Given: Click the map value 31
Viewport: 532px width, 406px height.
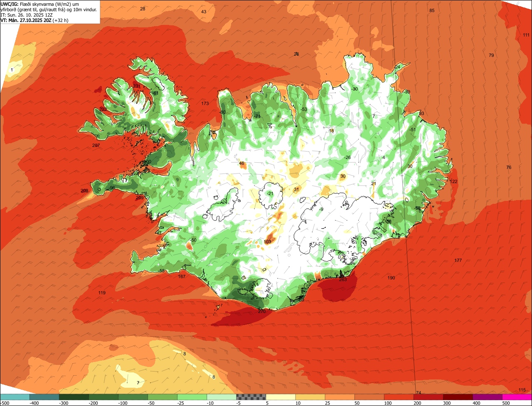Looking at the screenshot, I should (x=296, y=189).
